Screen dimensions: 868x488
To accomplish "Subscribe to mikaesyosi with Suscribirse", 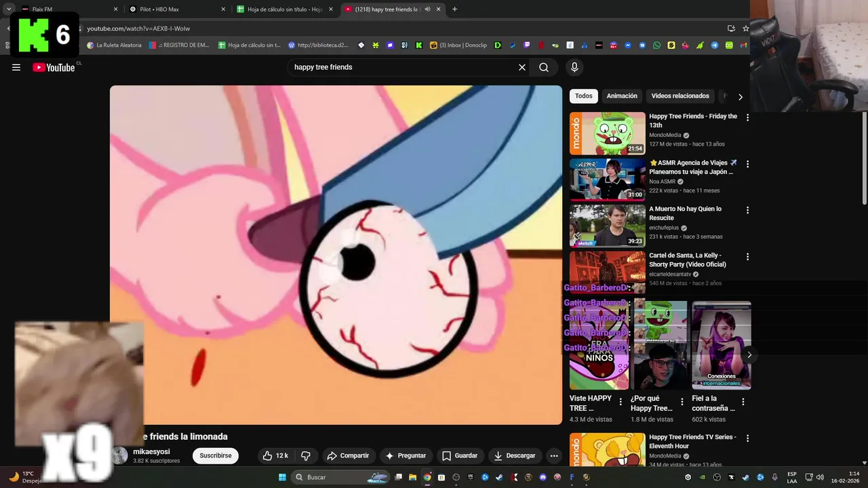I will pos(216,455).
